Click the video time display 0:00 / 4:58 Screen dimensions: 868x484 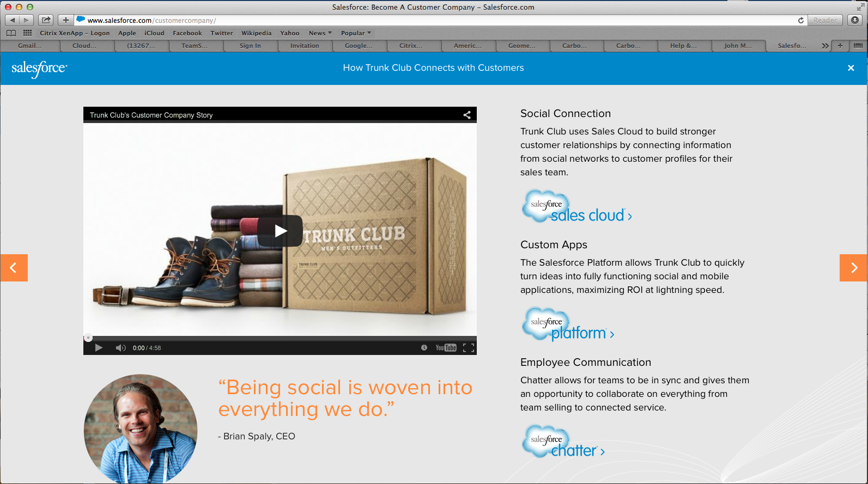click(147, 348)
